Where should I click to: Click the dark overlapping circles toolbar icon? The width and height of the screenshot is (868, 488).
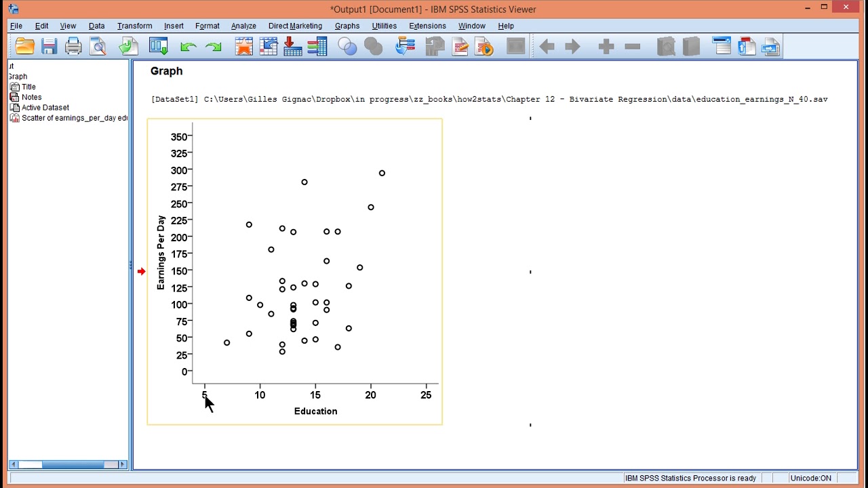[x=373, y=46]
